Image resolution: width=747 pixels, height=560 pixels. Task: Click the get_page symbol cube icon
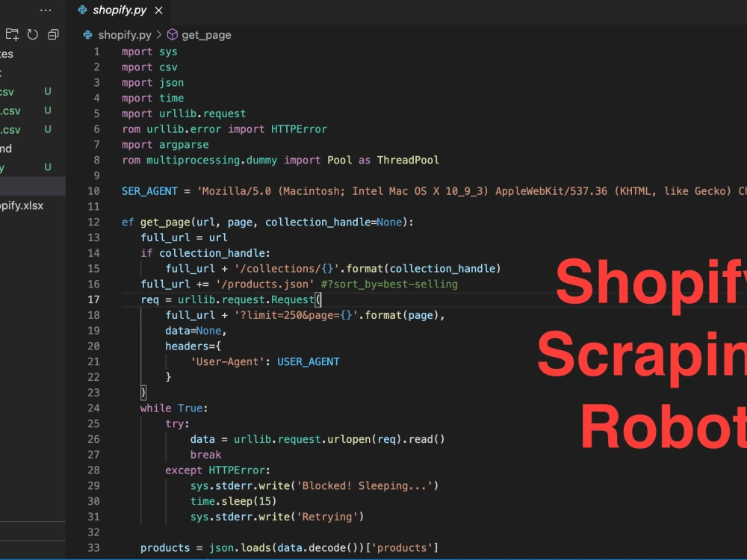tap(173, 35)
